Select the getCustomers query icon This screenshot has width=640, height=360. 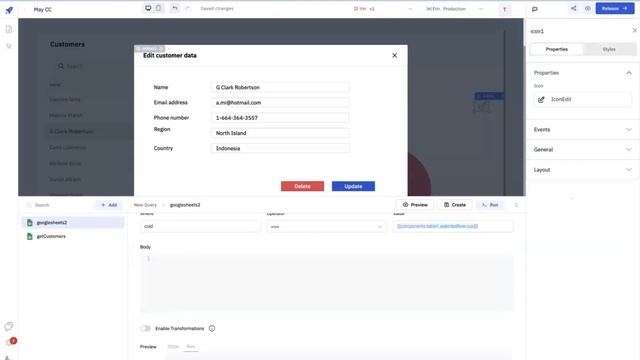tap(29, 236)
